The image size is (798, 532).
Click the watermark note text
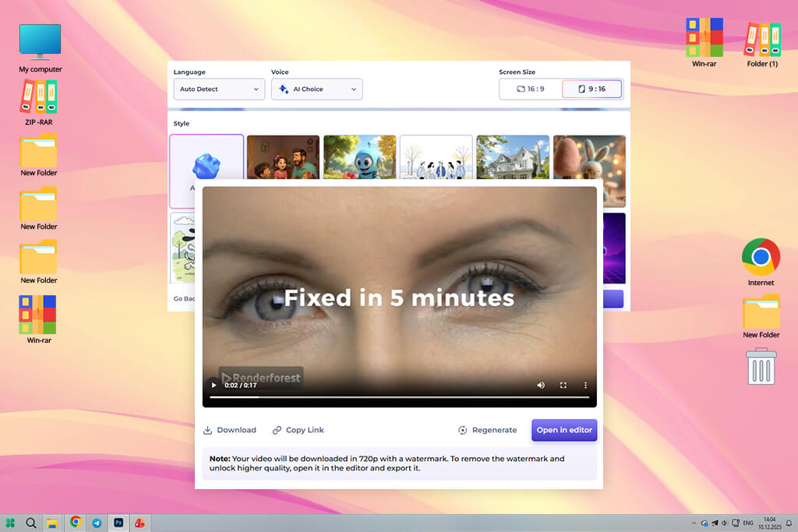(x=387, y=463)
